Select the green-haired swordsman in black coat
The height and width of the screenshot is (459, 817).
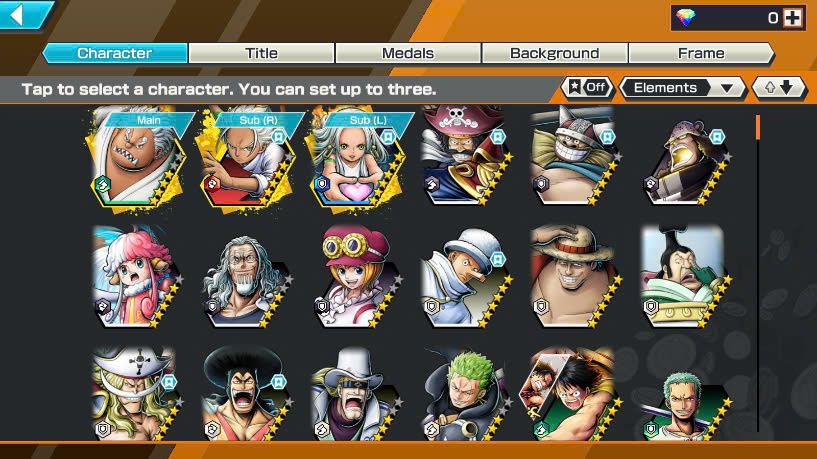pyautogui.click(x=465, y=395)
